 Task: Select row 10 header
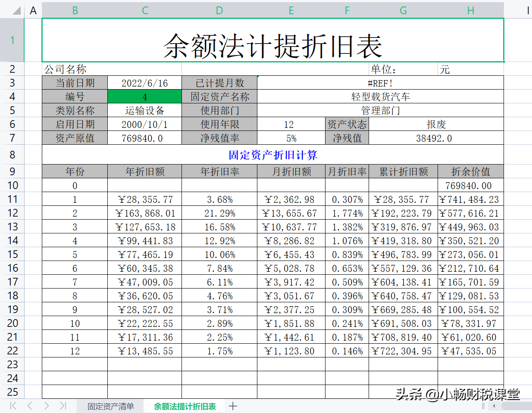(13, 185)
